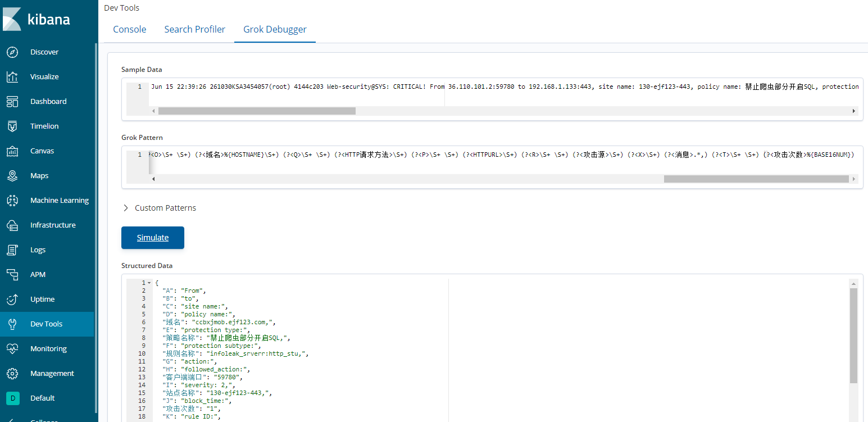Viewport: 868px width, 422px height.
Task: Click the infoleak_srverr:http_stu value
Action: tap(257, 353)
